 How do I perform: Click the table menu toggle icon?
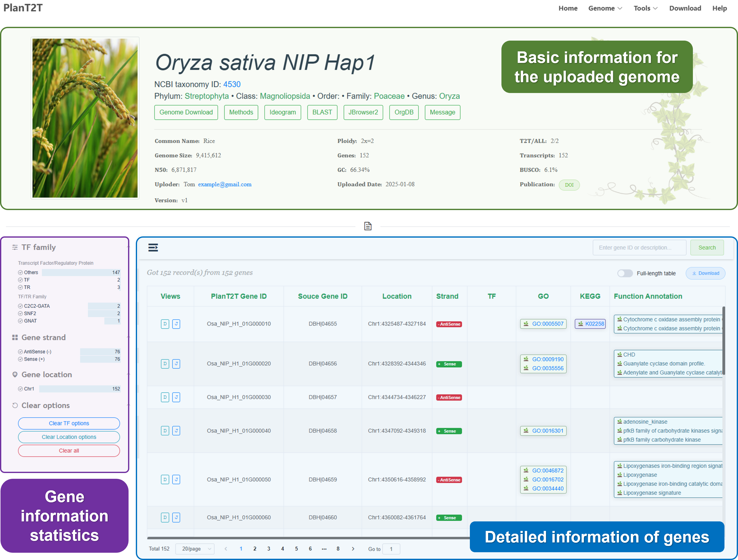tap(153, 248)
